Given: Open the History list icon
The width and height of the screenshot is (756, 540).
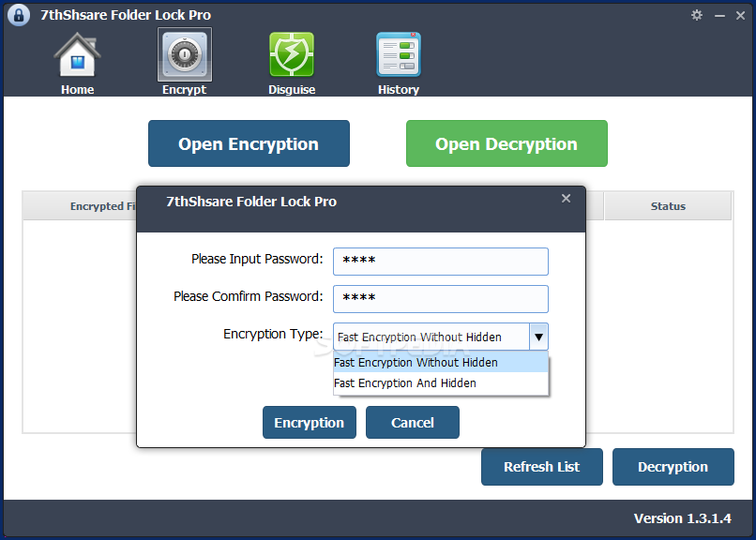Looking at the screenshot, I should [x=399, y=54].
